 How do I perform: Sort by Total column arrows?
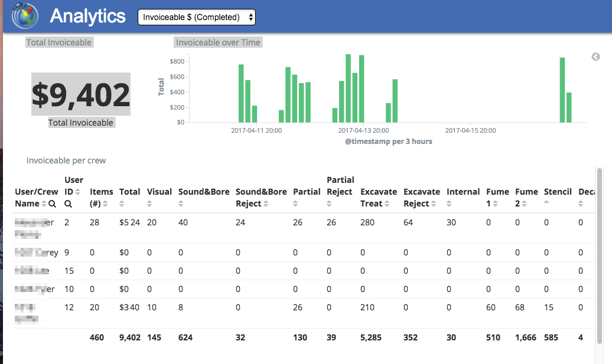click(122, 204)
